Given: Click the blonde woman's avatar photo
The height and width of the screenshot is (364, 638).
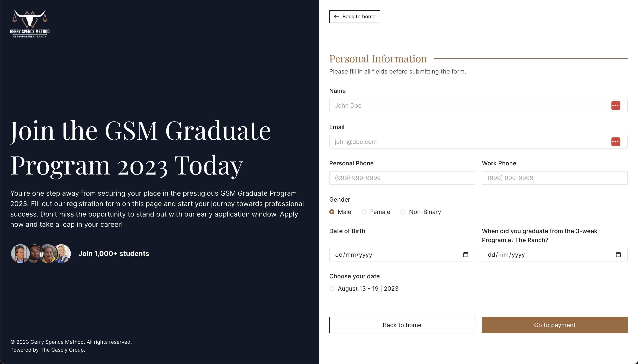Looking at the screenshot, I should point(62,254).
